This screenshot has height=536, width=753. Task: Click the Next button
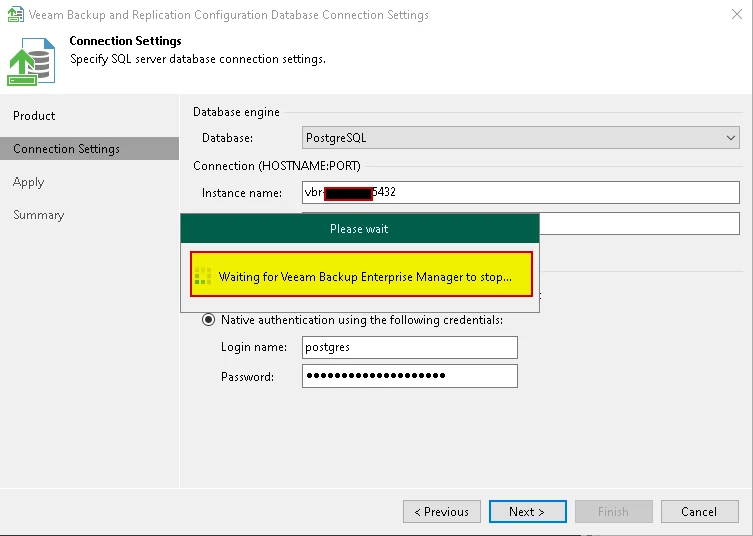click(x=527, y=512)
